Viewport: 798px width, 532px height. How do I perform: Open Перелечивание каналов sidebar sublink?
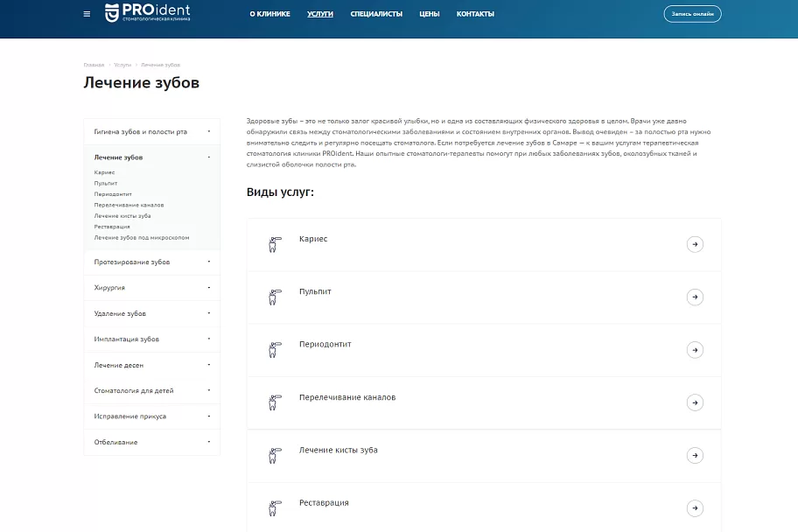[129, 205]
